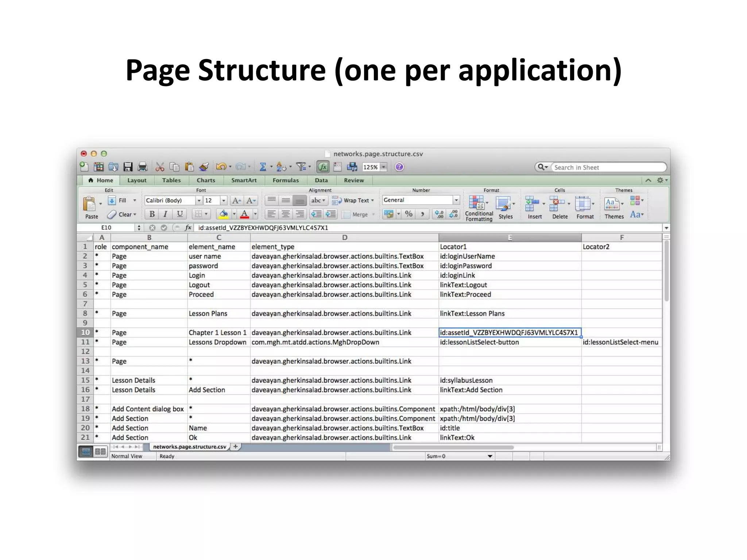Open the General number format dropdown
747x560 pixels.
(x=456, y=200)
